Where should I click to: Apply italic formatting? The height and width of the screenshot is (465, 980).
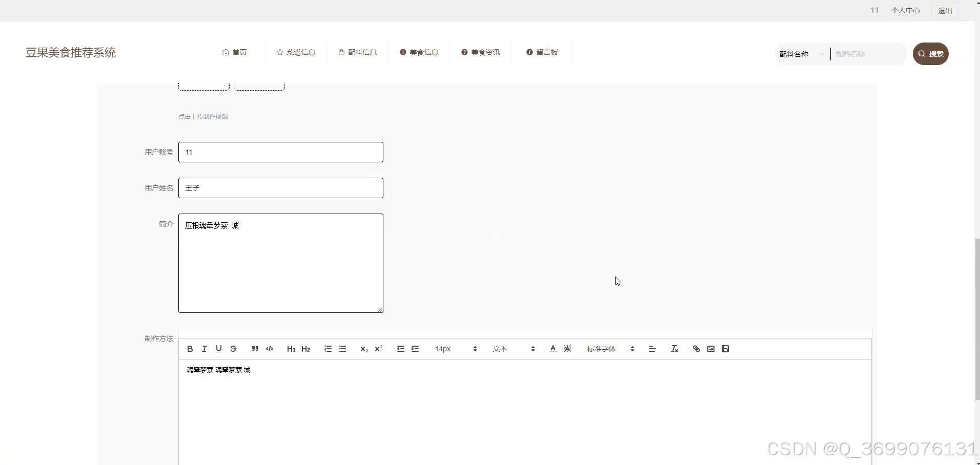[x=204, y=349]
